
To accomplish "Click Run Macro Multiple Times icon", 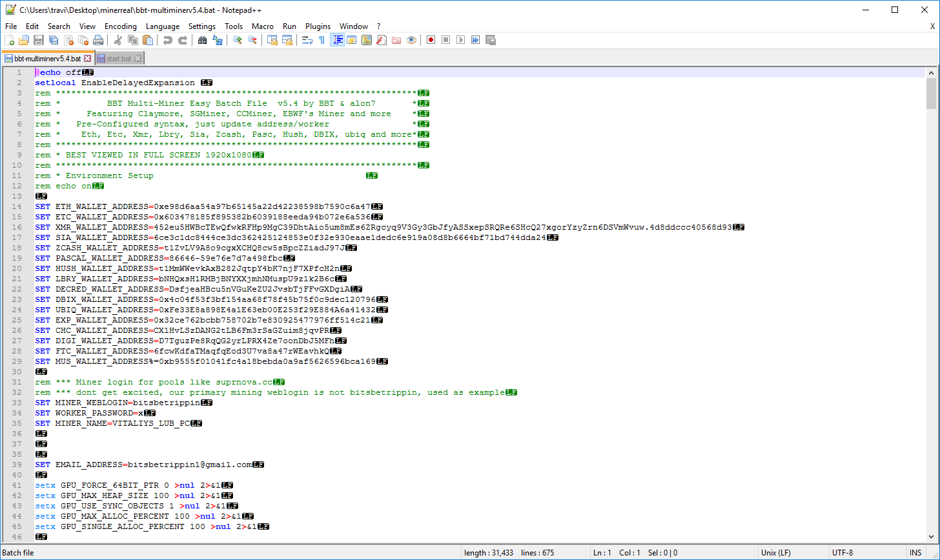I will coord(475,40).
